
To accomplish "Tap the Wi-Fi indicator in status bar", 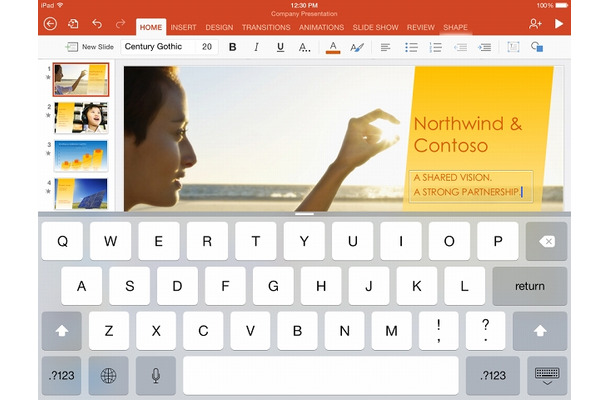I will click(x=60, y=5).
